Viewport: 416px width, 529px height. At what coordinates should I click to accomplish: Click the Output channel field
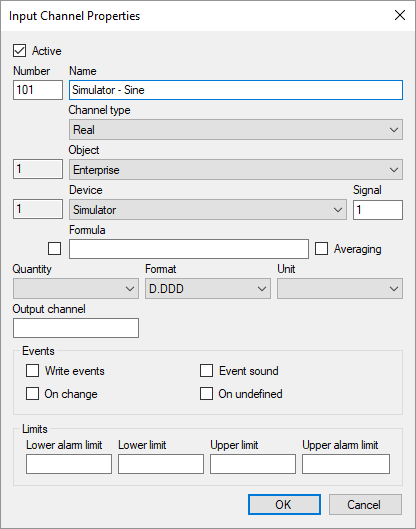[76, 328]
